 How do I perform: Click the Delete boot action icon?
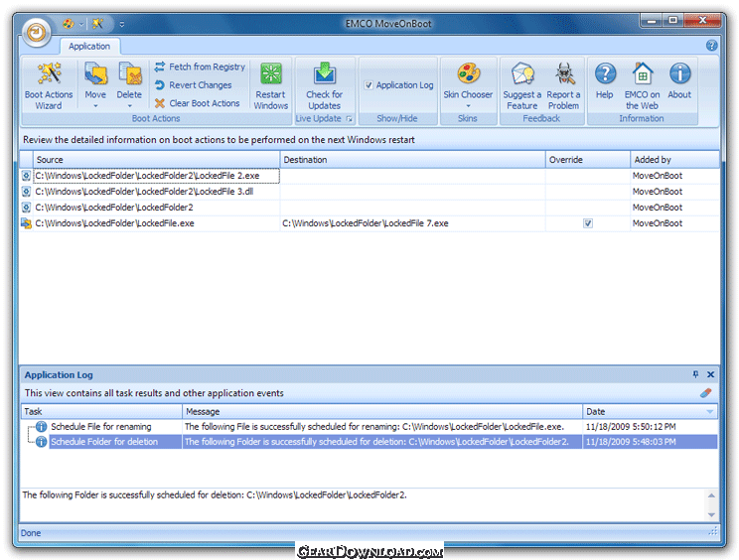pos(129,74)
